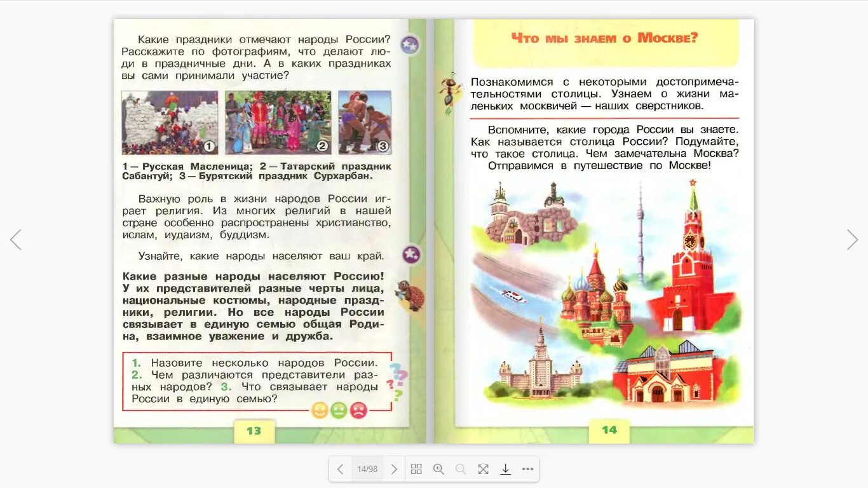Click the lower purple star badge
868x488 pixels.
click(412, 255)
